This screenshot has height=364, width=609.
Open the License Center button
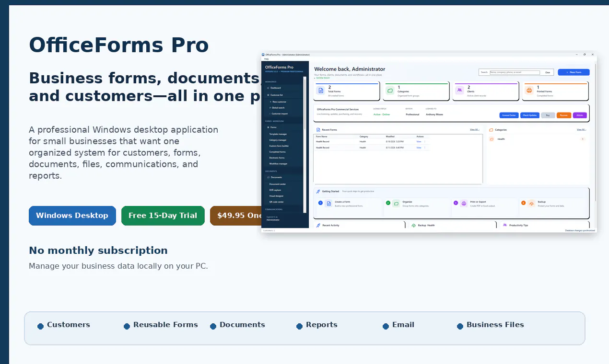point(509,115)
